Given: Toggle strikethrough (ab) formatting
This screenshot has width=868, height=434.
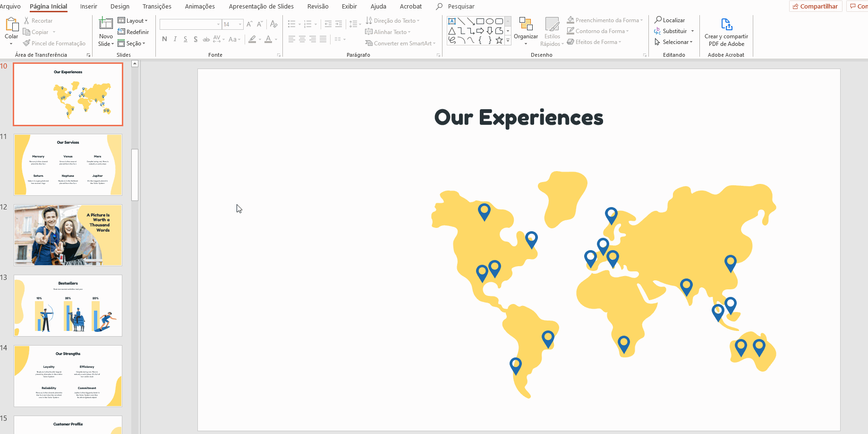Looking at the screenshot, I should tap(206, 39).
